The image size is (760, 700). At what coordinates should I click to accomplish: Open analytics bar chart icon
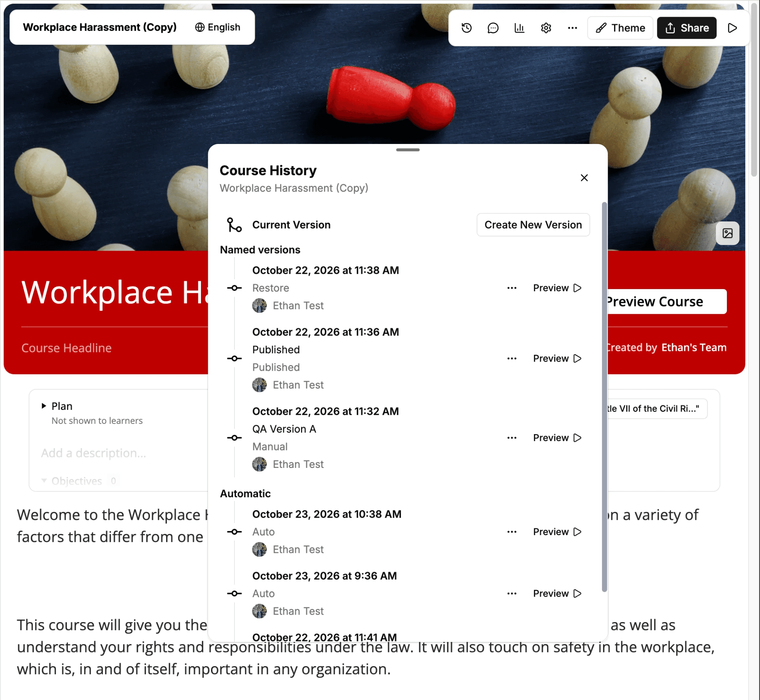point(519,28)
